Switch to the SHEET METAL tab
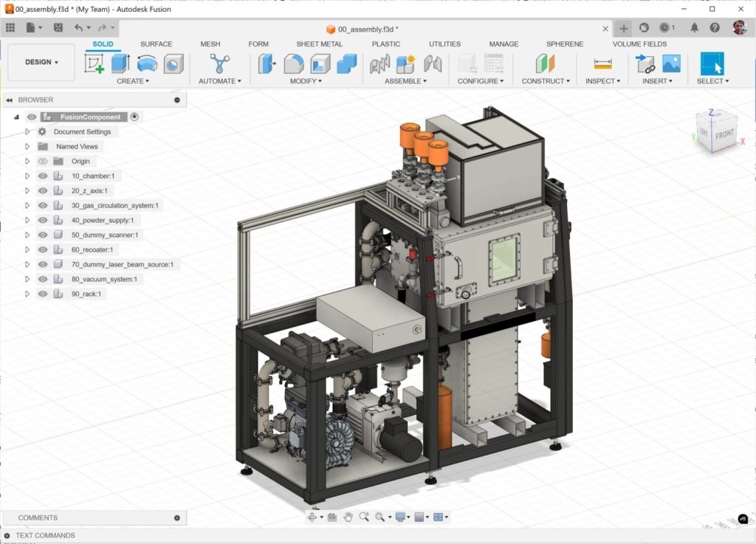 click(x=319, y=44)
